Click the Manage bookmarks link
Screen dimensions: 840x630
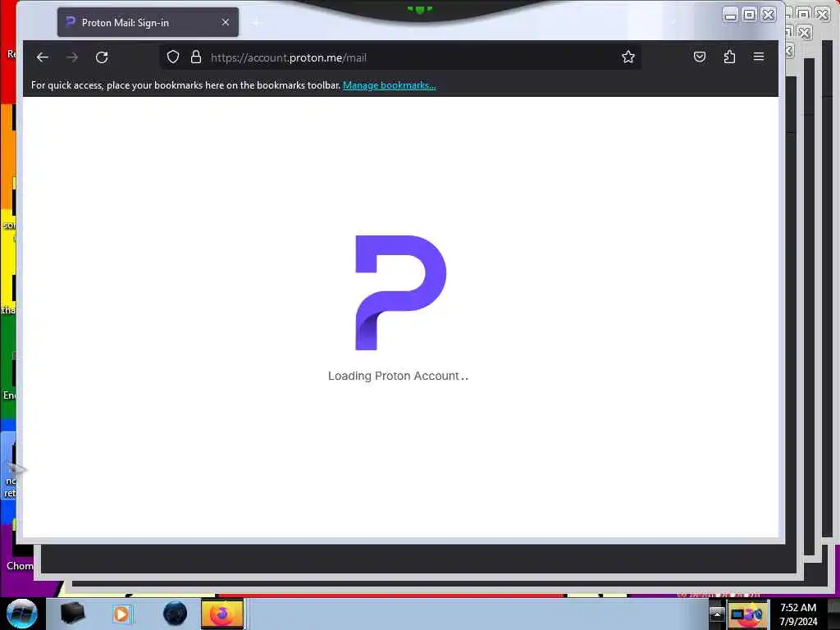point(390,85)
